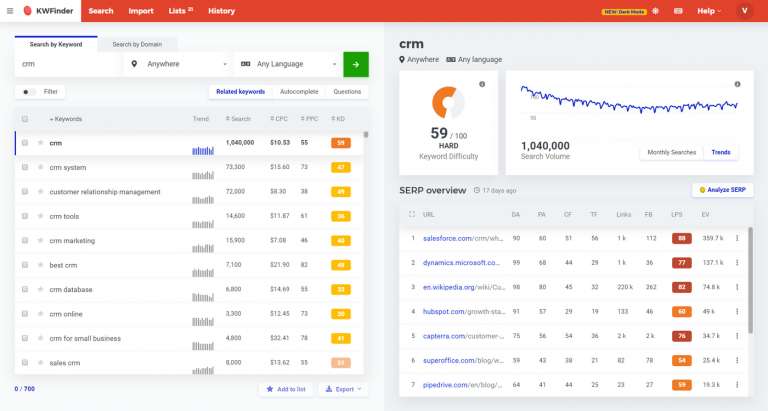Image resolution: width=768 pixels, height=411 pixels.
Task: Open the salesforce.com link
Action: coord(463,238)
